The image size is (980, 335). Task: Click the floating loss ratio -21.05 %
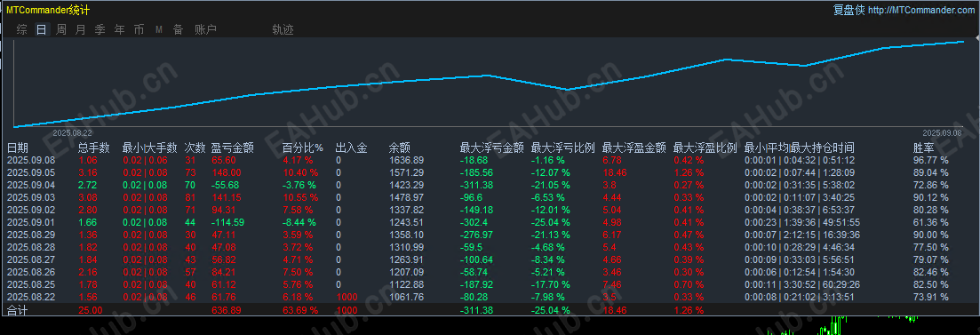point(551,185)
